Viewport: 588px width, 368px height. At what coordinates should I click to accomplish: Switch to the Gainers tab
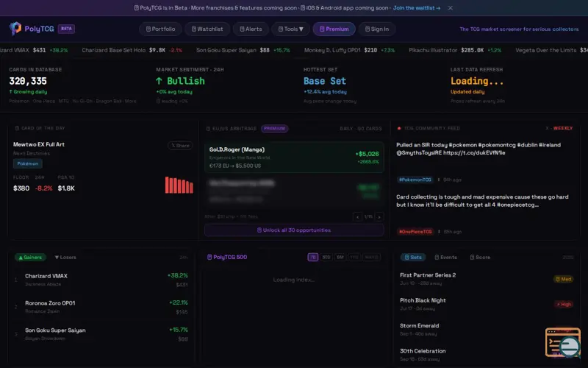[30, 257]
